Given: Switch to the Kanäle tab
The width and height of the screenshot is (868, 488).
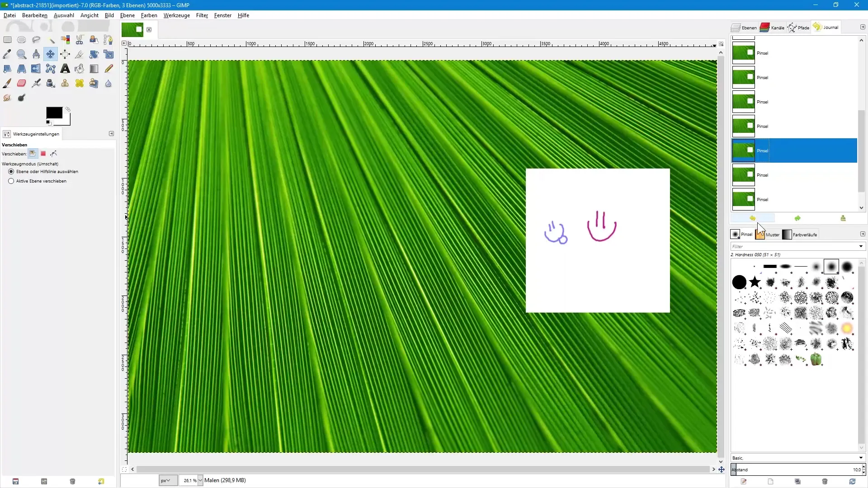Looking at the screenshot, I should click(x=772, y=28).
